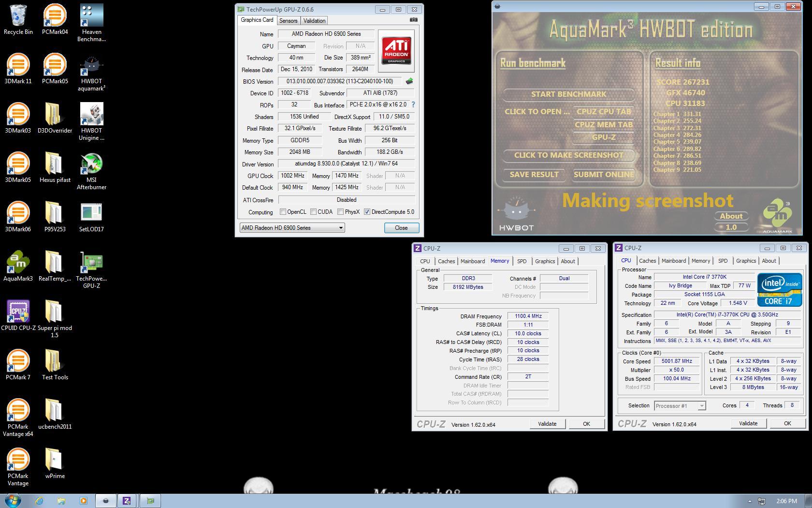Open the D3DOverrider folder icon
The width and height of the screenshot is (812, 508).
point(55,119)
